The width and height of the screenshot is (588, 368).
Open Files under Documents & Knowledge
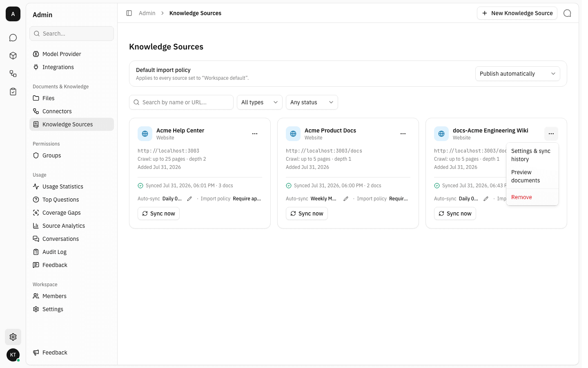pyautogui.click(x=71, y=98)
